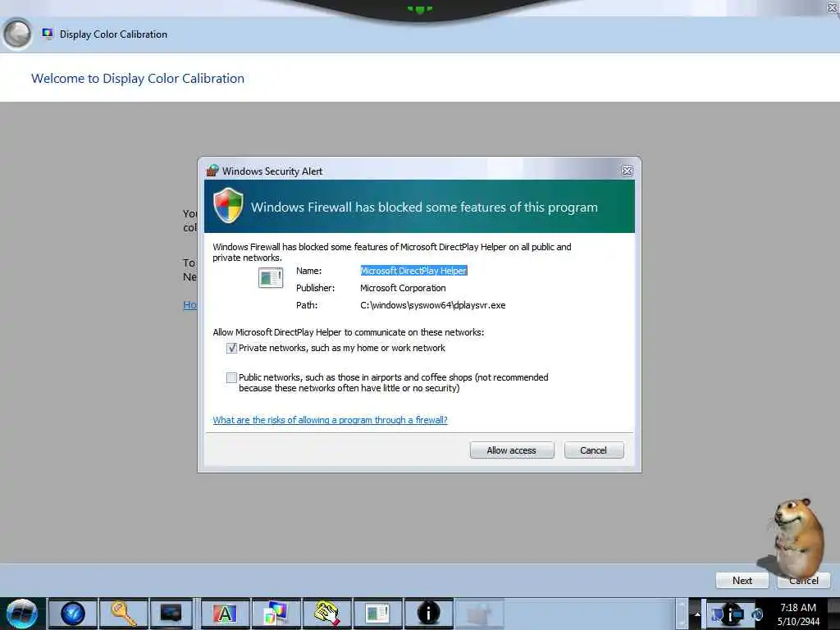This screenshot has height=630, width=840.
Task: Click the green indicator on top tab
Action: pyautogui.click(x=419, y=8)
